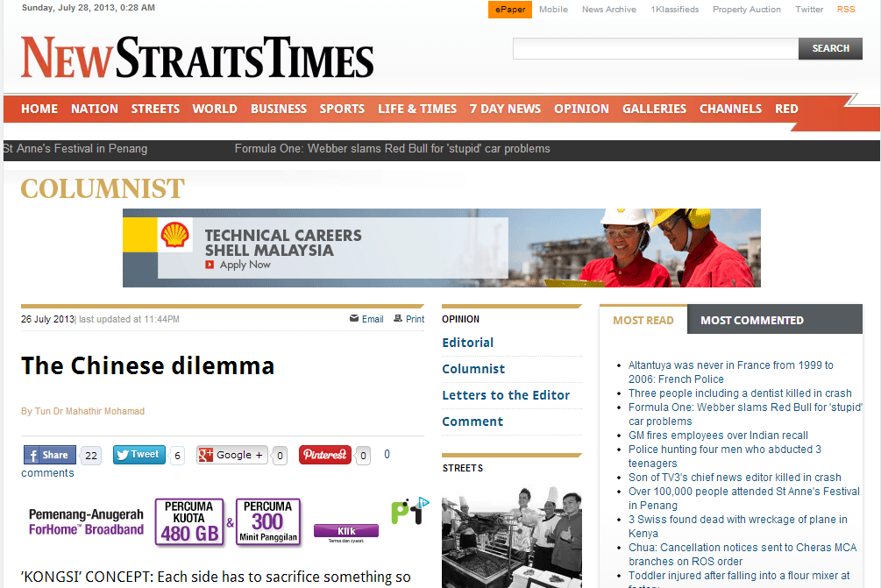Click the Shell logo in banner
Image resolution: width=881 pixels, height=588 pixels.
174,234
